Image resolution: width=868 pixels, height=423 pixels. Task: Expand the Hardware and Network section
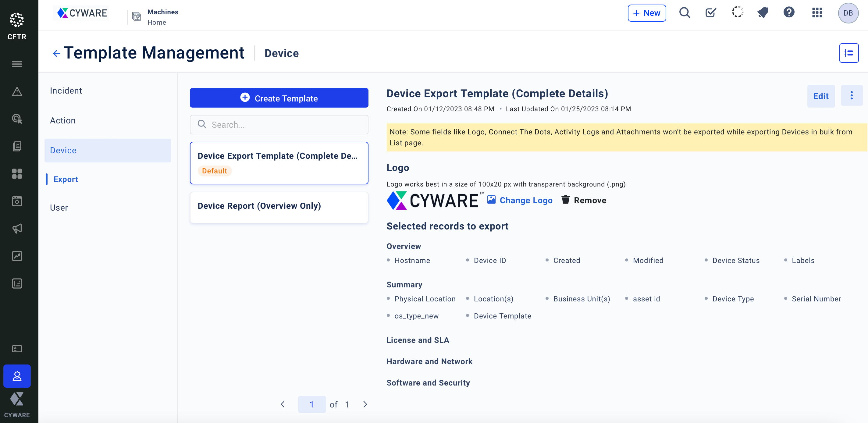pyautogui.click(x=429, y=361)
